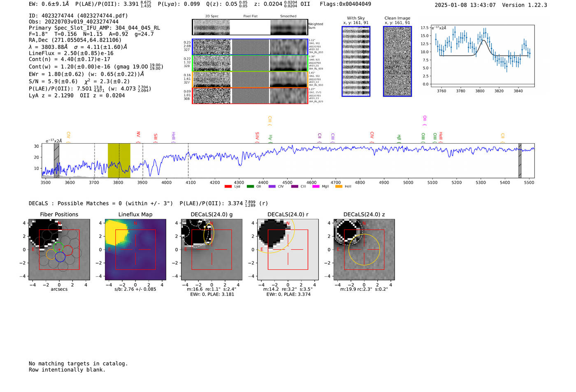Viewport: 576px width, 392px height.
Task: Click the green Hγ line marker
Action: [270, 138]
